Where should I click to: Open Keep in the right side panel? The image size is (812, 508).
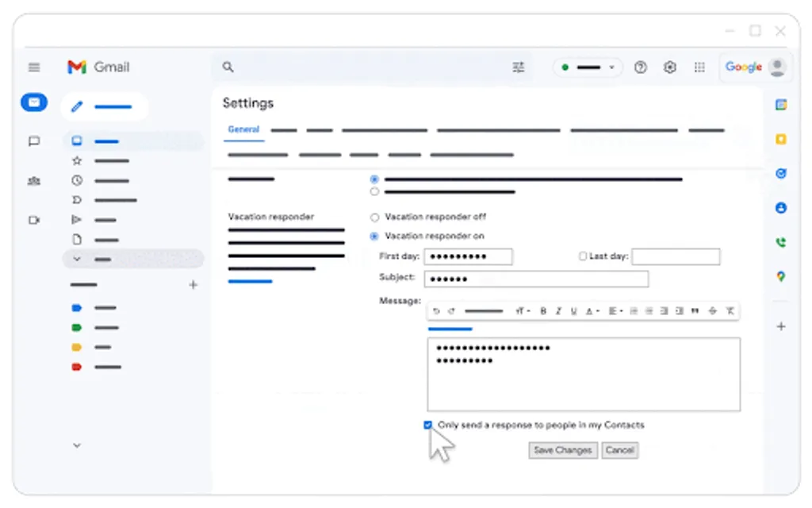click(x=781, y=139)
